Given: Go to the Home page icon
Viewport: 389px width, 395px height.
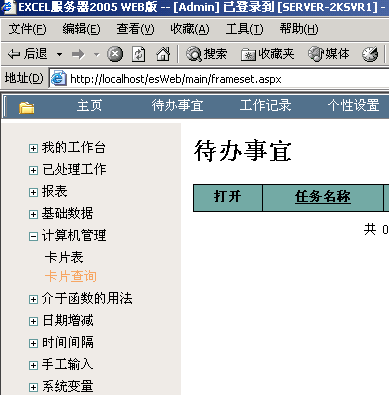Looking at the screenshot, I should click(x=163, y=54).
